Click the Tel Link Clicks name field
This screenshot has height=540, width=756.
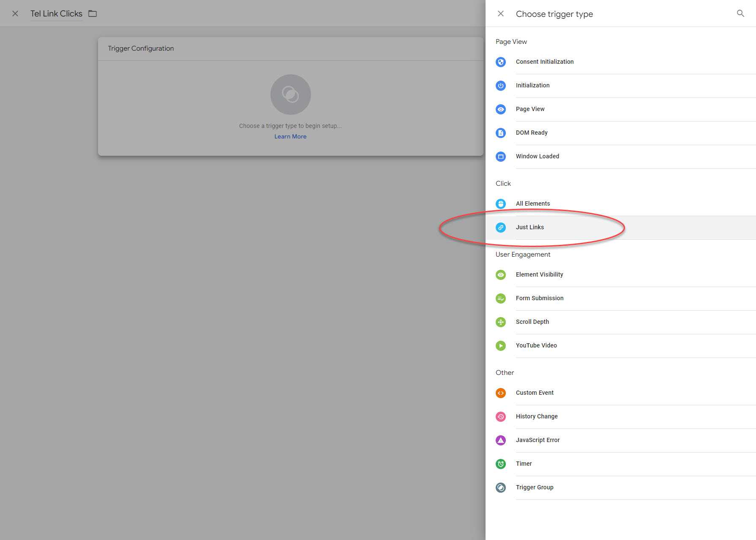coord(56,14)
